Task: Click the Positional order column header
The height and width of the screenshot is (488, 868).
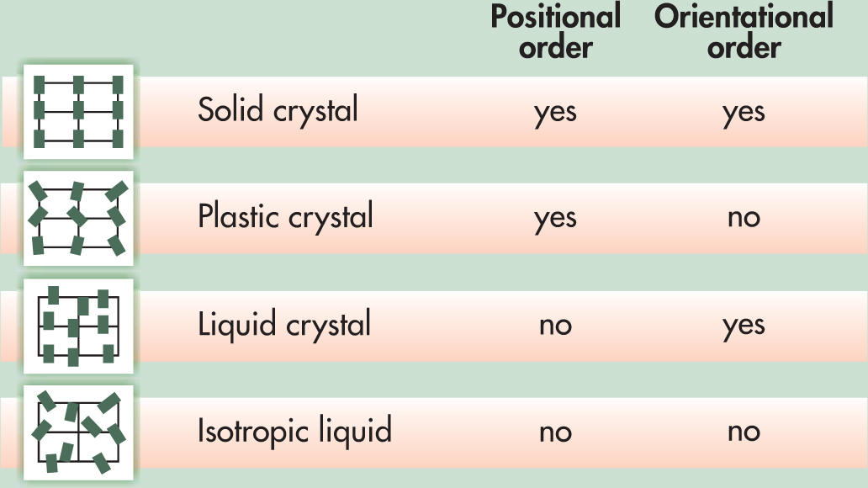Action: (555, 31)
